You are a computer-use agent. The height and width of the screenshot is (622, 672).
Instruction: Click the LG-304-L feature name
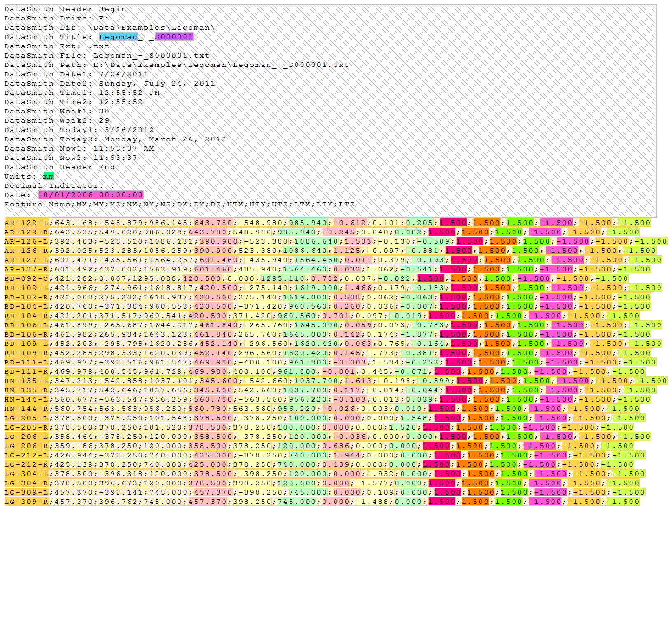coord(26,474)
